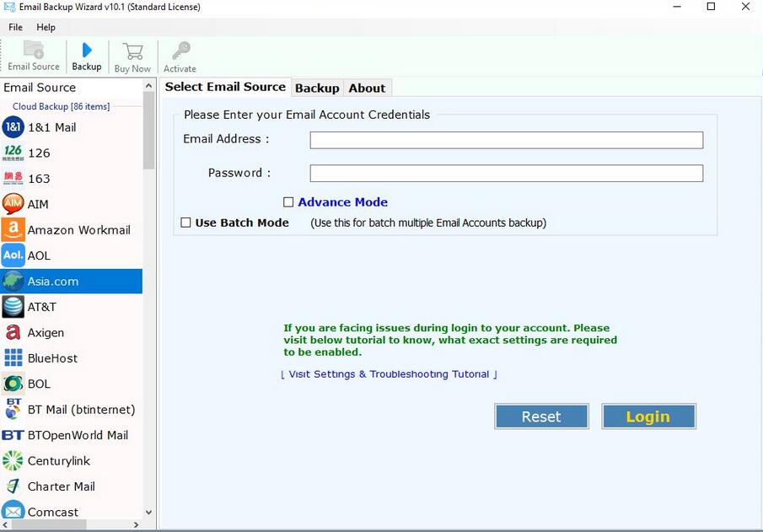Open Visit Settings & Troubleshooting Tutorial link
This screenshot has width=763, height=532.
(389, 373)
